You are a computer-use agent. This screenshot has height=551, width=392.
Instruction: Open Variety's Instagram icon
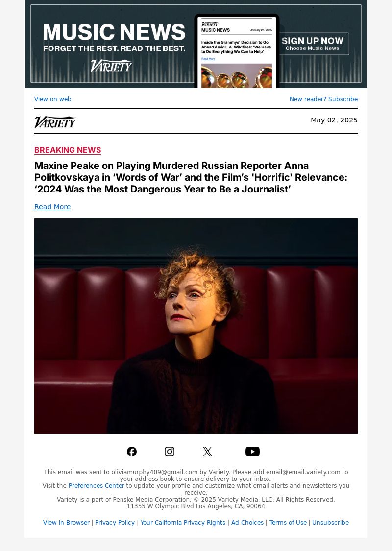coord(170,452)
